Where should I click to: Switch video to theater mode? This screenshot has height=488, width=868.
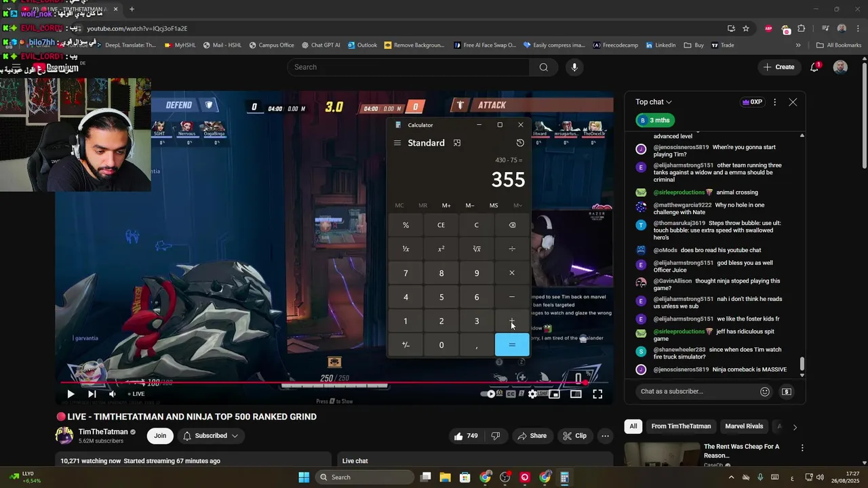coord(576,394)
